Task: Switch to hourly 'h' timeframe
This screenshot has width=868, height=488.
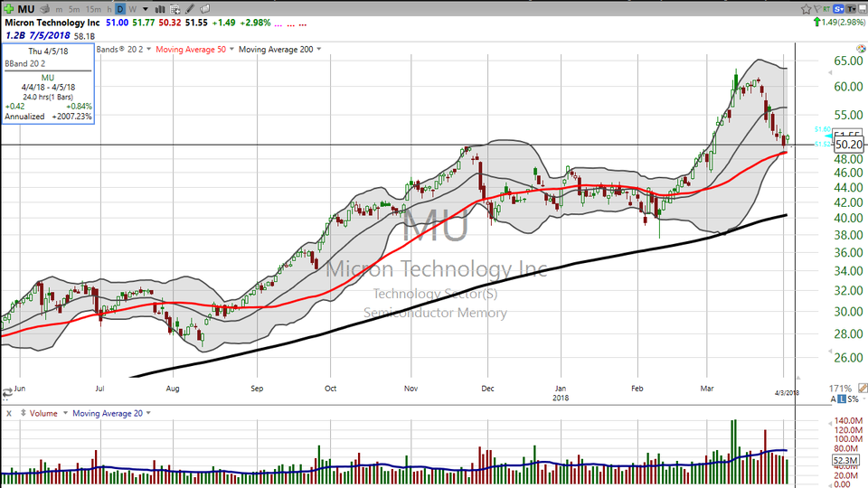Action: 109,9
